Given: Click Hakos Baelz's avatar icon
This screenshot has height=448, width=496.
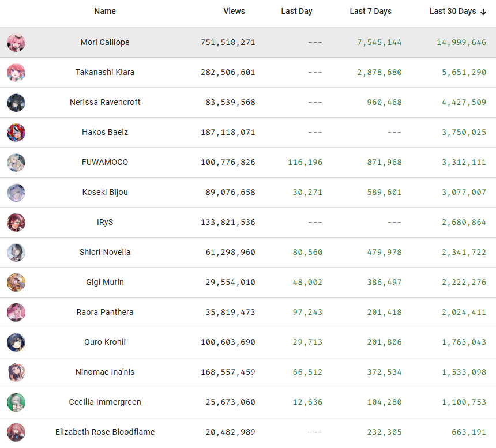Looking at the screenshot, I should tap(16, 133).
